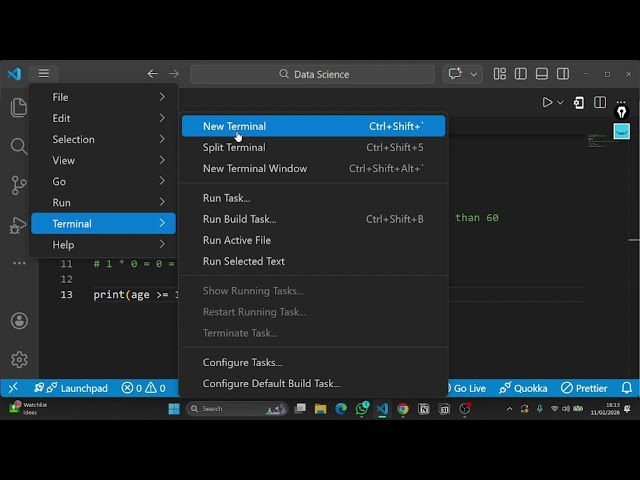
Task: Expand Selection submenu chevron
Action: [x=162, y=139]
